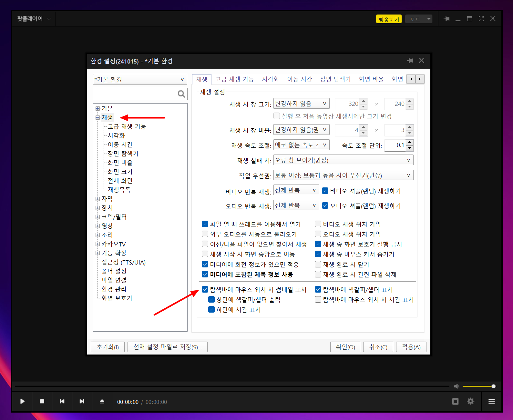Click 현재 설정 파일로 저장 button
Screen dimensions: 513x420
coord(168,347)
